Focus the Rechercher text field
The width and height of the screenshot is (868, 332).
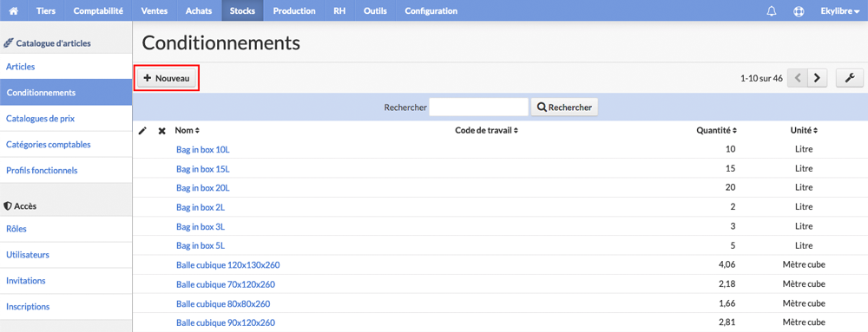pos(479,107)
